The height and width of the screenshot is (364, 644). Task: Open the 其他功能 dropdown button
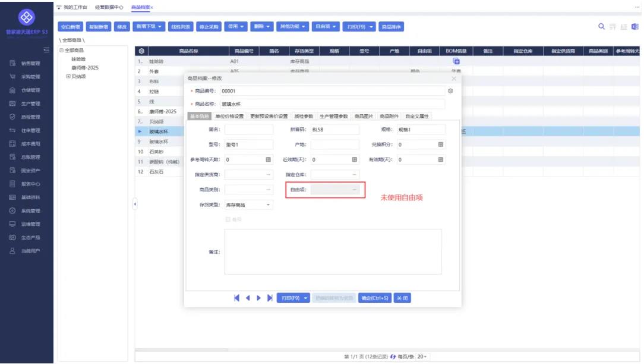(x=295, y=27)
